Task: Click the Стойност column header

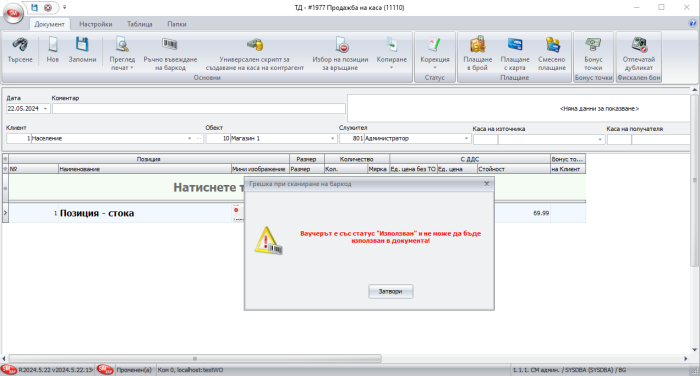Action: pos(513,169)
